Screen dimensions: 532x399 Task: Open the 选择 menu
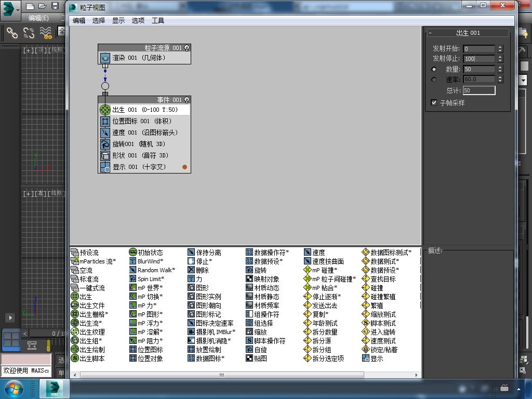99,21
